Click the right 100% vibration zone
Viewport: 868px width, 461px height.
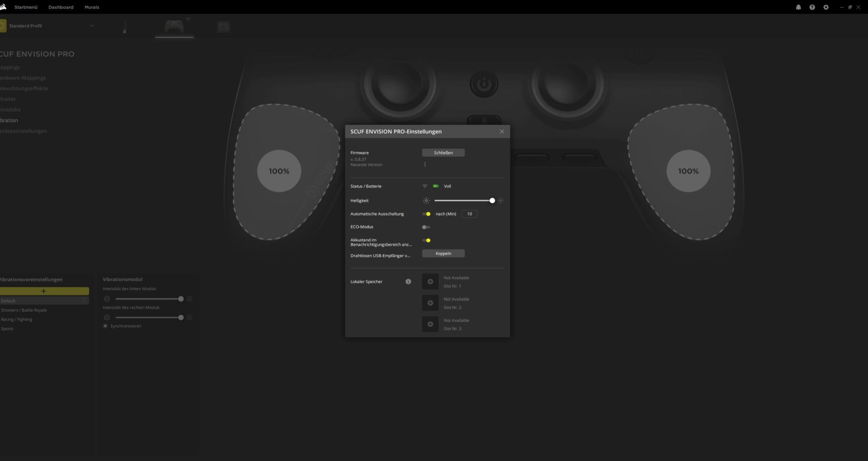coord(688,171)
